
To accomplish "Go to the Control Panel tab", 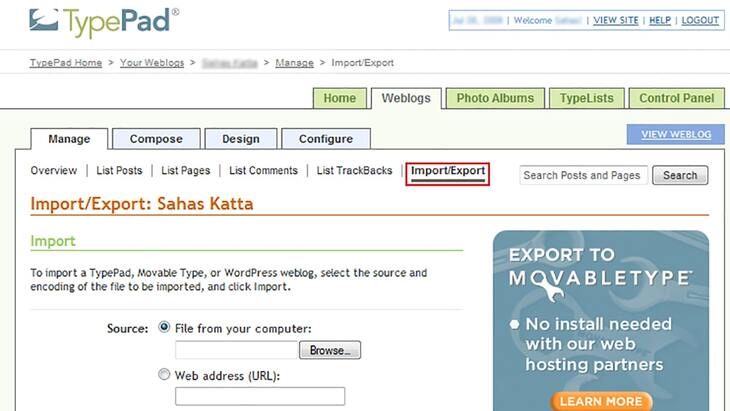I will [676, 98].
